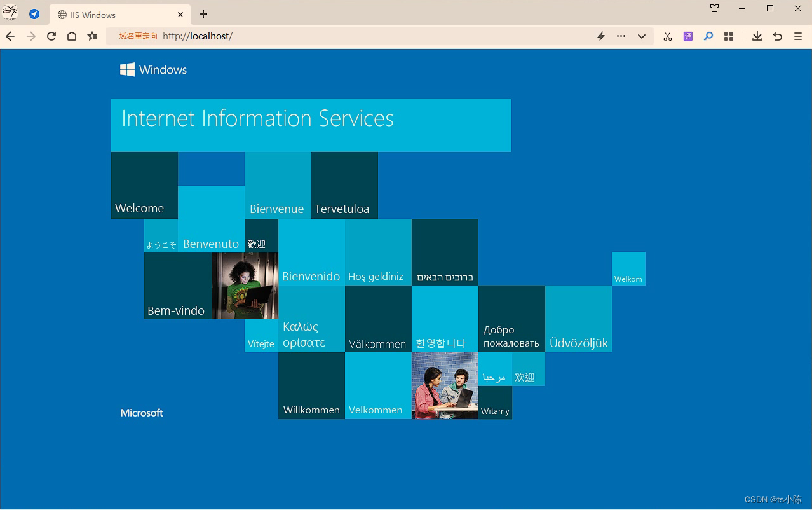The width and height of the screenshot is (812, 510).
Task: Click the Добро пожаловать tile
Action: [511, 319]
